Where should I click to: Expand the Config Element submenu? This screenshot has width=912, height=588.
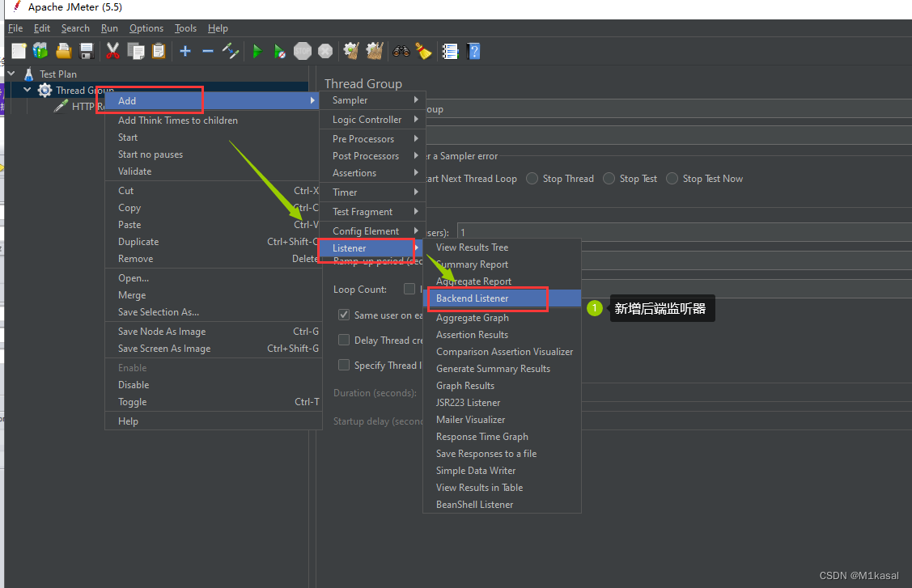[x=372, y=231]
